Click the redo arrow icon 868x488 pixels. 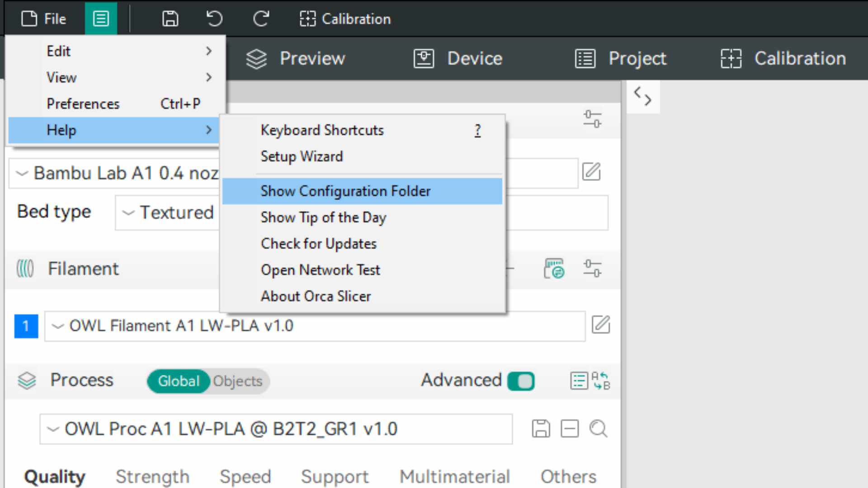pos(261,19)
